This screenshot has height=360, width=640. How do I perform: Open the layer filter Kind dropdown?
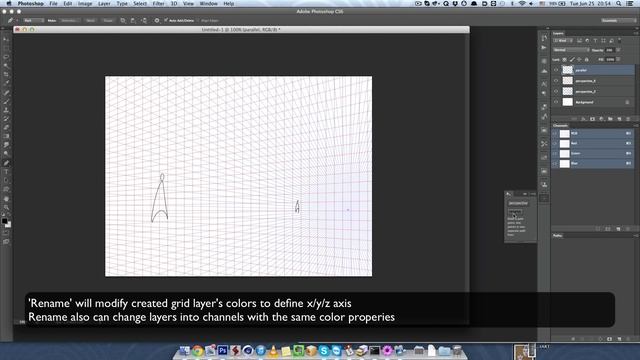[563, 40]
